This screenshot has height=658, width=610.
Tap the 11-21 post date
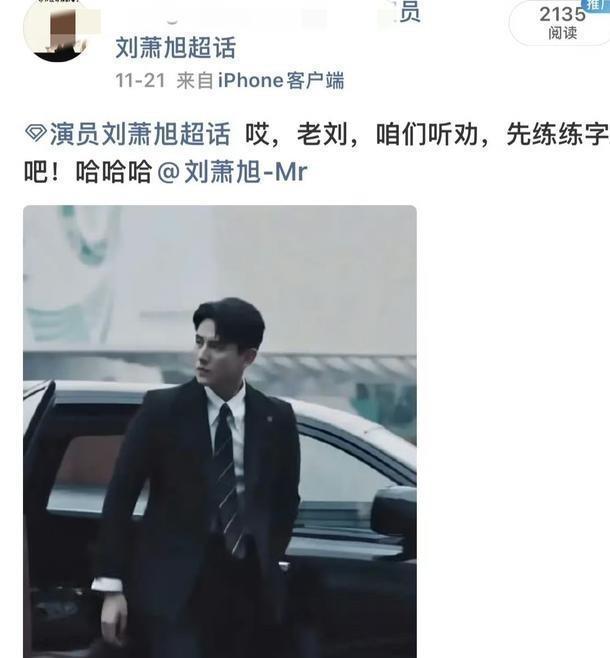click(x=141, y=81)
